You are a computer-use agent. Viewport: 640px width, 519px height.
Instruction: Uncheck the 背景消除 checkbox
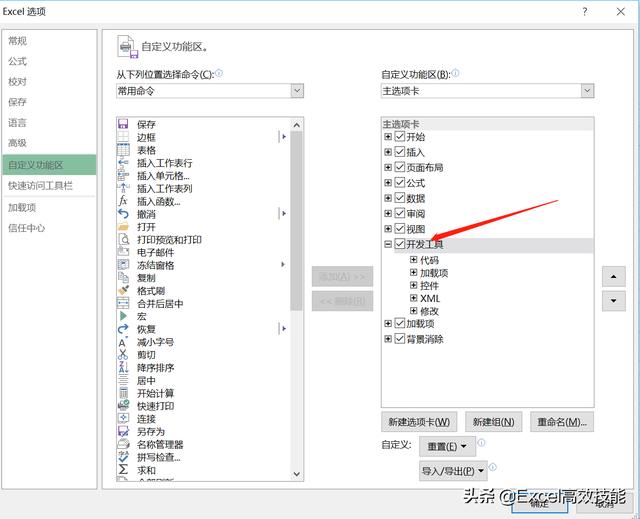(400, 339)
